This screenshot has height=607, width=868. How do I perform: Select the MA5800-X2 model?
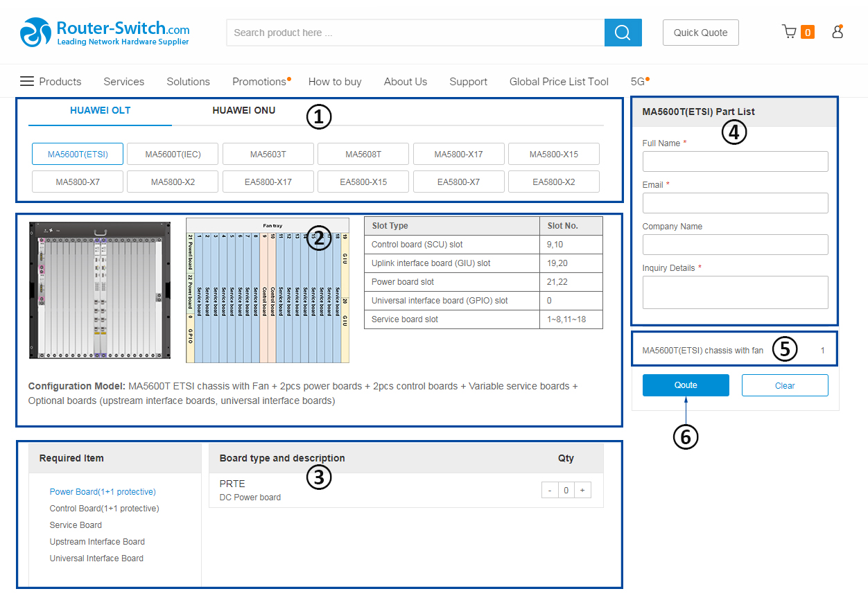[173, 182]
